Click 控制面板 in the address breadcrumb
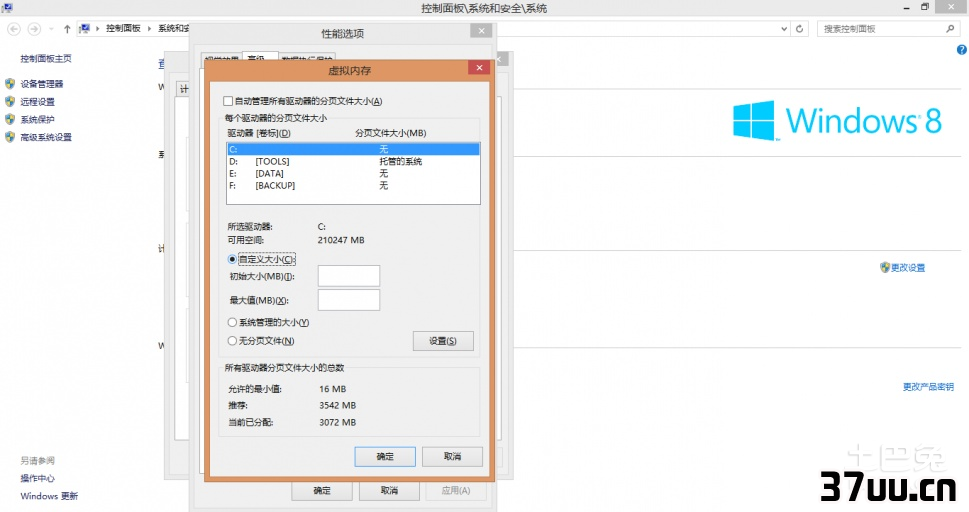 tap(123, 28)
